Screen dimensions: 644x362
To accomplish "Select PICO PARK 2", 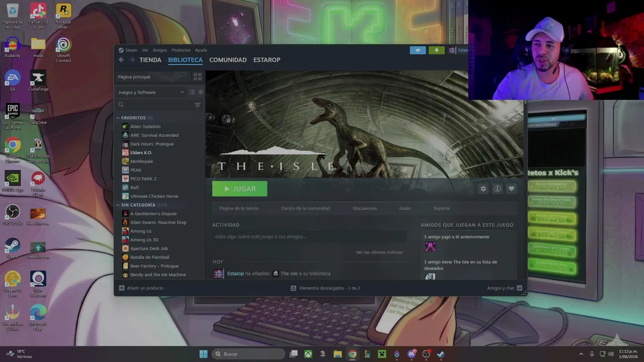I will pyautogui.click(x=143, y=179).
